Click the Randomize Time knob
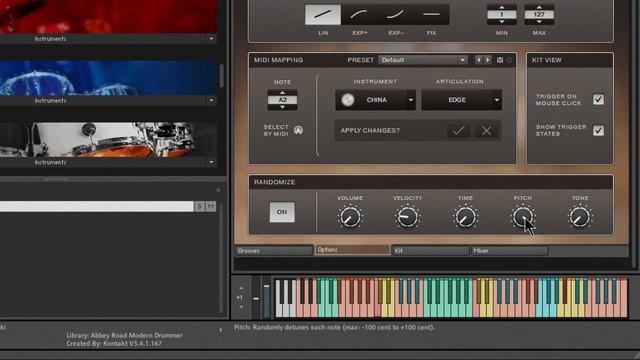The image size is (640, 360). click(x=465, y=217)
